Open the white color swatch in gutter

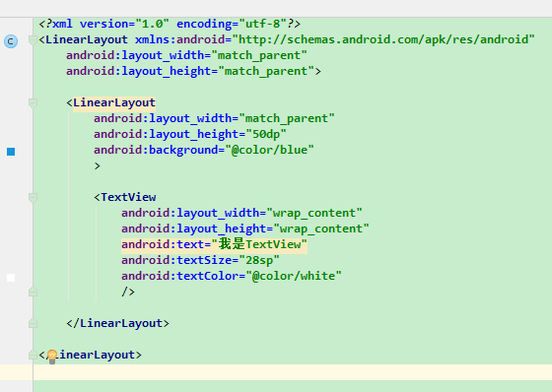[11, 278]
